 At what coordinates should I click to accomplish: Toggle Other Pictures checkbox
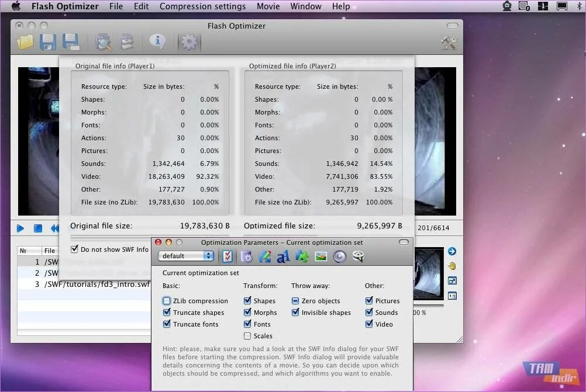369,300
